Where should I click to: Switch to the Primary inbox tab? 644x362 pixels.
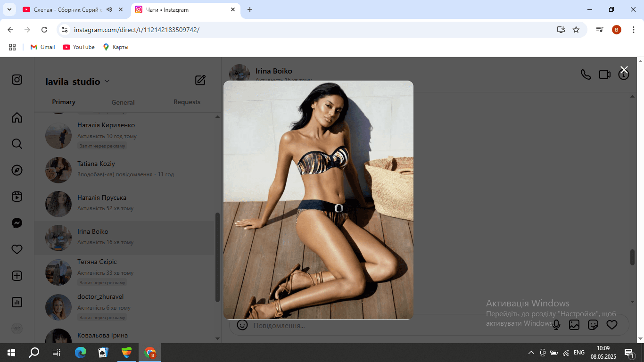(x=64, y=102)
